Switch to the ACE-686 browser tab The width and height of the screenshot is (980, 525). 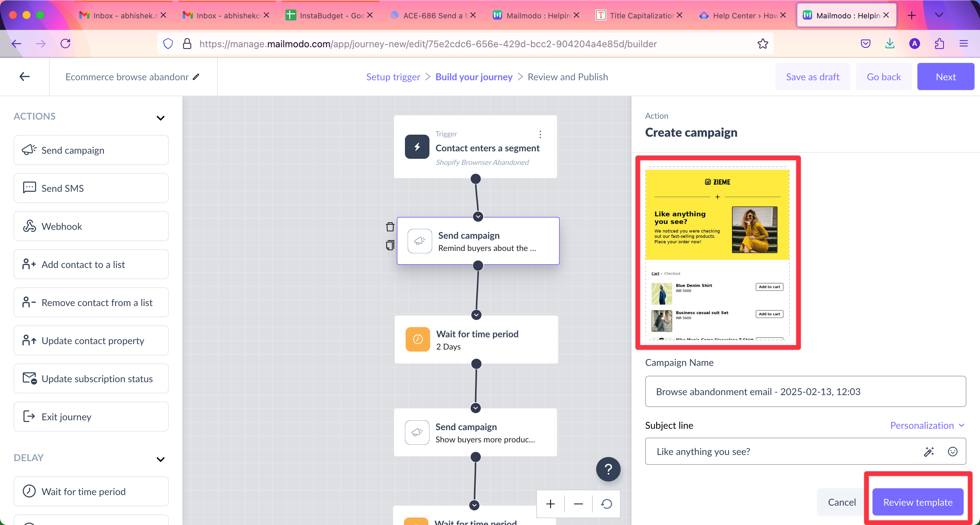pyautogui.click(x=432, y=15)
